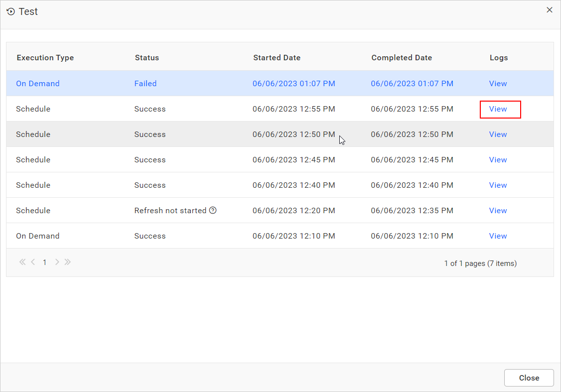View logs of the Refresh not started row
Screen dimensions: 561x392
point(498,210)
